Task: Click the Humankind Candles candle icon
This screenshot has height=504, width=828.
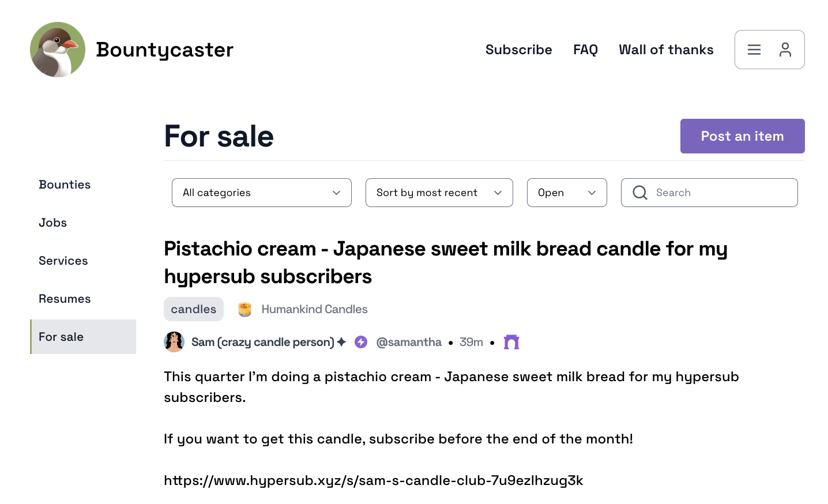Action: [245, 310]
